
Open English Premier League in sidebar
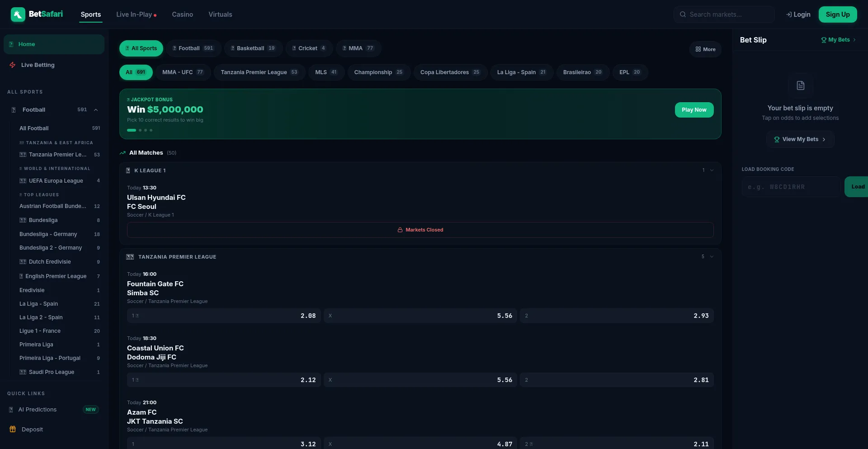tap(60, 276)
